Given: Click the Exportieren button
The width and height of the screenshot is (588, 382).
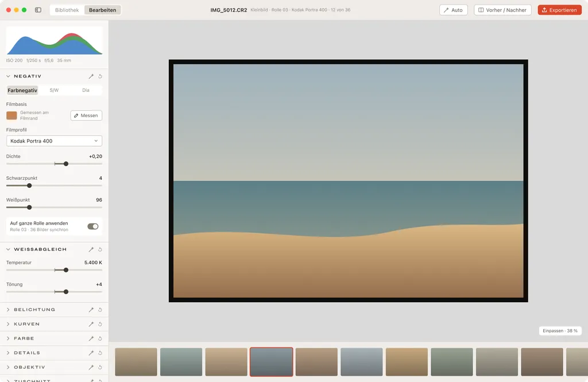Looking at the screenshot, I should point(559,10).
